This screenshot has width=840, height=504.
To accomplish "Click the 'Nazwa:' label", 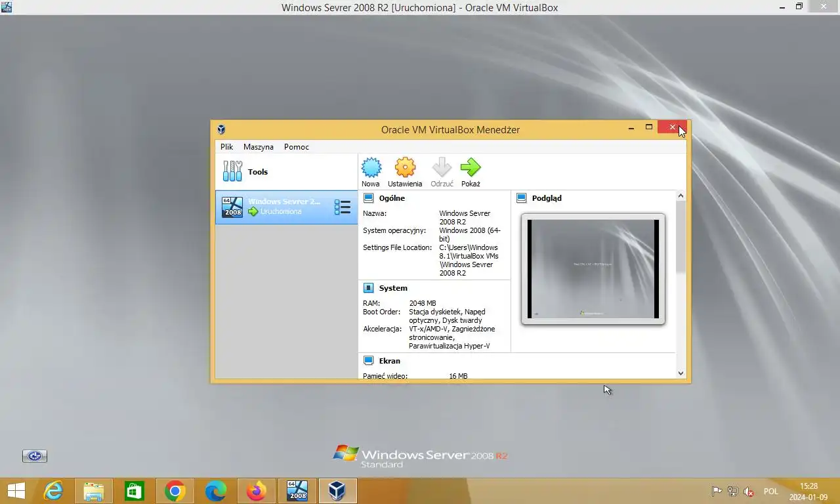I will pos(375,213).
